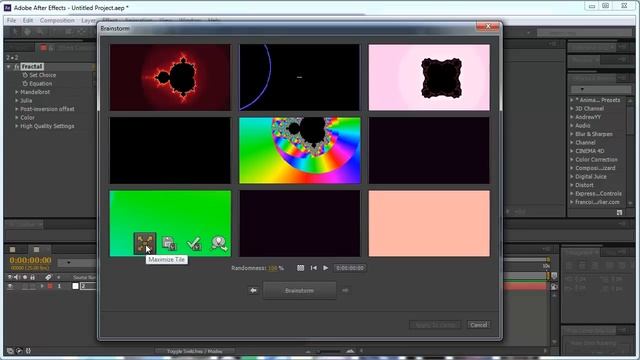Viewport: 640px width, 360px height.
Task: Open the File menu
Action: pyautogui.click(x=11, y=20)
